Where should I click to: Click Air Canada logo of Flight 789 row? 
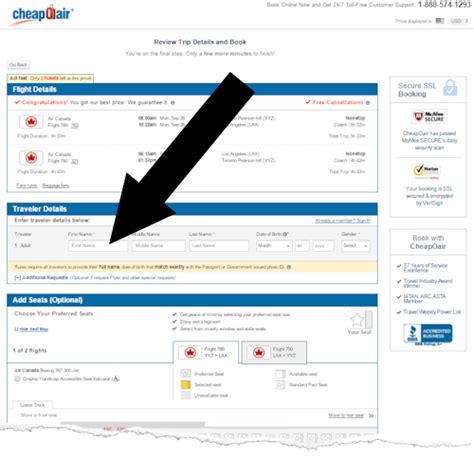point(31,122)
